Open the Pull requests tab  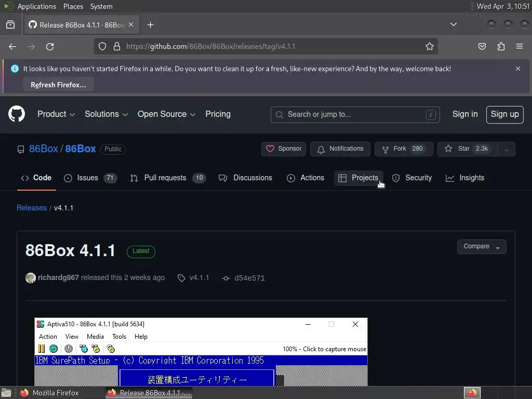tap(168, 178)
